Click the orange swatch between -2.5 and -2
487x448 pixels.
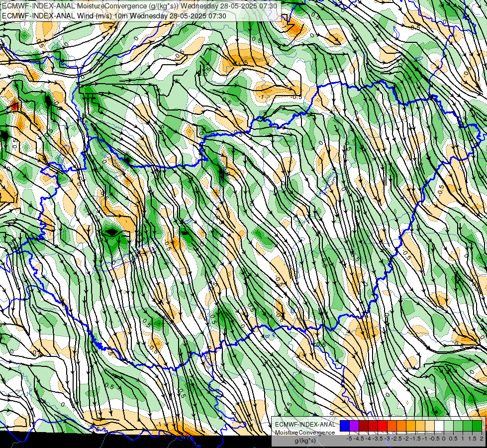401,426
